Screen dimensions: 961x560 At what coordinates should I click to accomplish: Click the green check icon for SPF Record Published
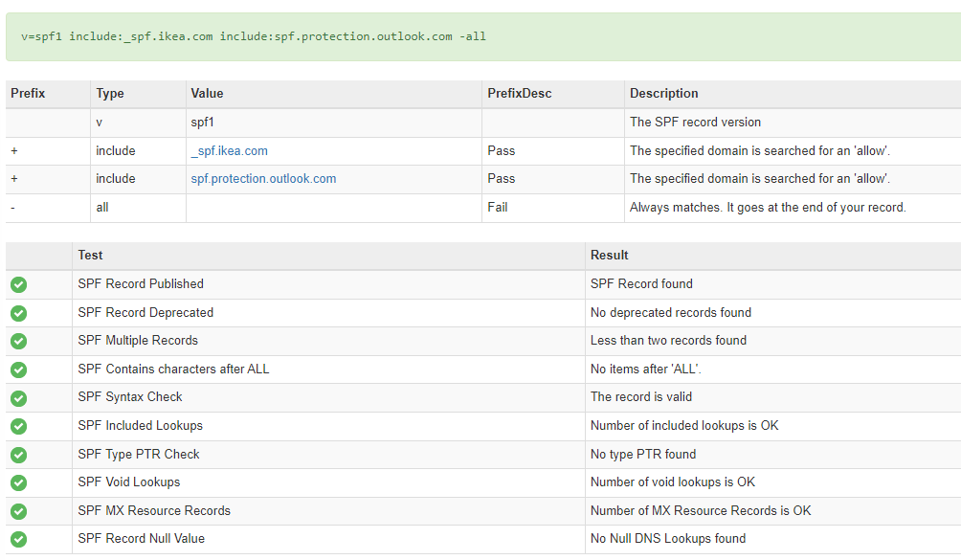tap(19, 284)
